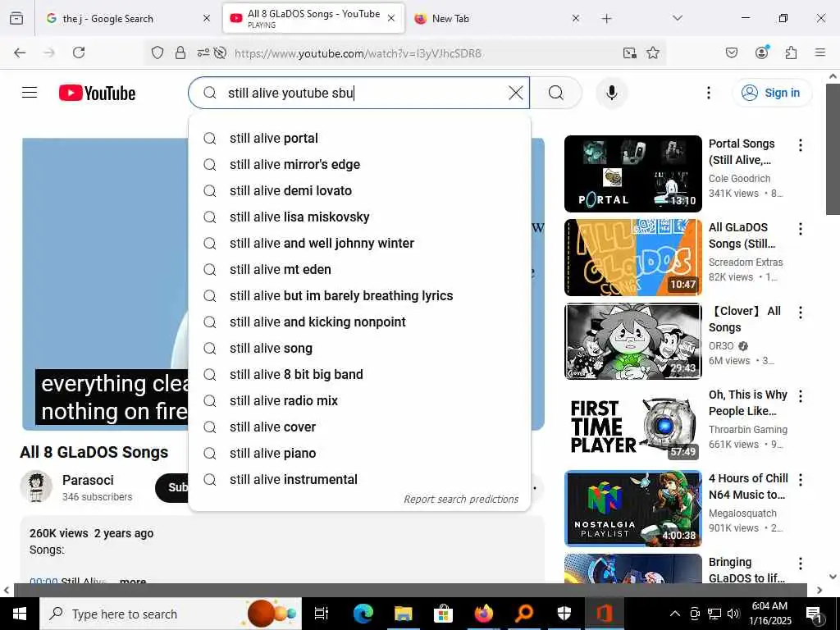Choose suggestion 'still alive instrumental'
Viewport: 840px width, 630px height.
(359, 479)
